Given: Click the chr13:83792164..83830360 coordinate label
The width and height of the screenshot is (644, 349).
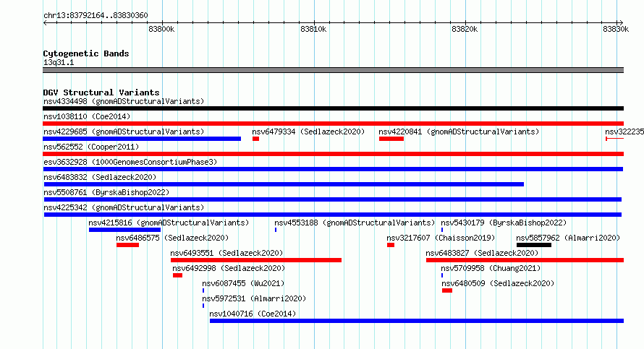Looking at the screenshot, I should (96, 15).
